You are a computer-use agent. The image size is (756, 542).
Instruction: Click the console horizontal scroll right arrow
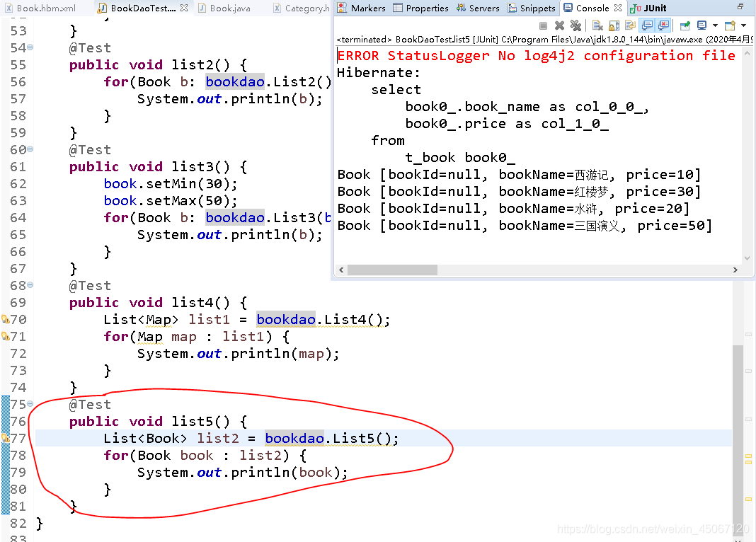(735, 270)
